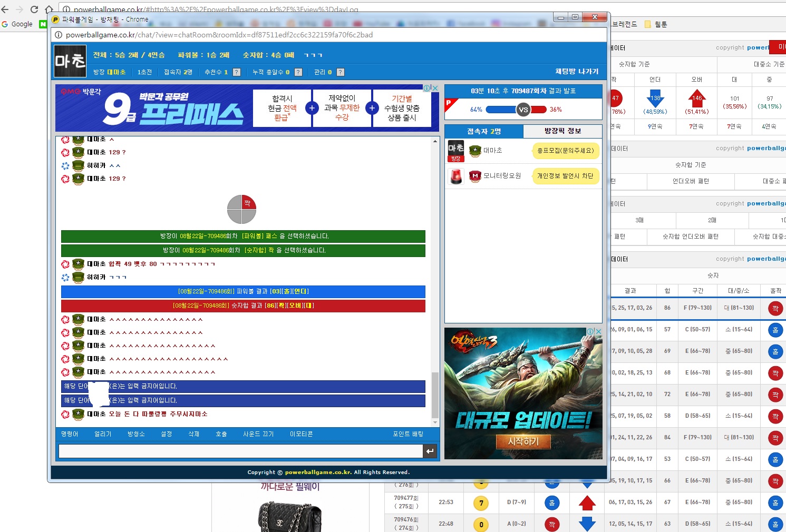
Task: Click the 짝 pie chart pick graphic
Action: point(241,209)
